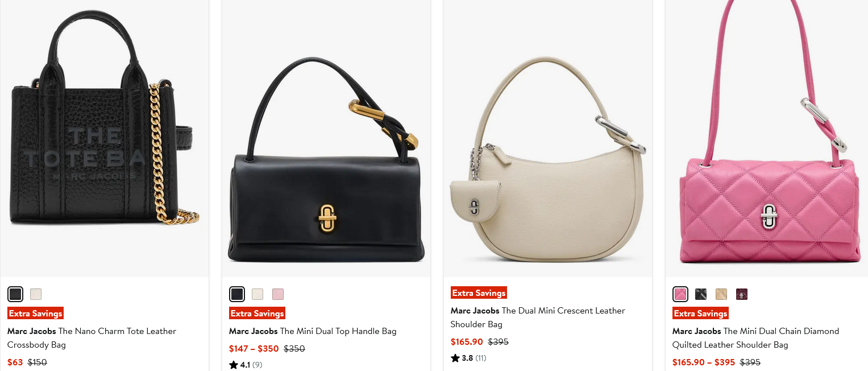Choose light pink swatch on Top Handle Bag

(x=278, y=294)
